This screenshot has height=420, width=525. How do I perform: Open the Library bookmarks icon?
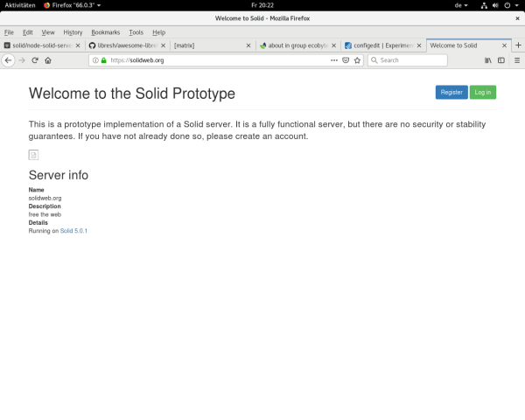click(x=488, y=60)
